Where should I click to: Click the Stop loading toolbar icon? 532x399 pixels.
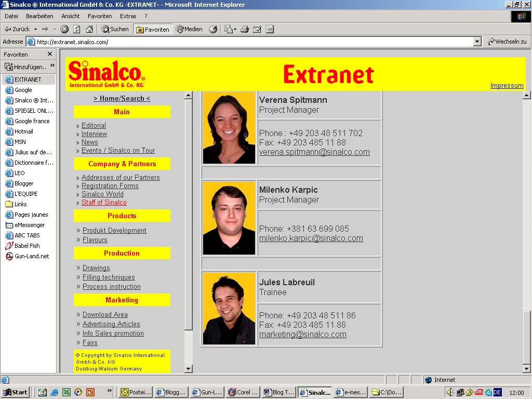pos(64,29)
